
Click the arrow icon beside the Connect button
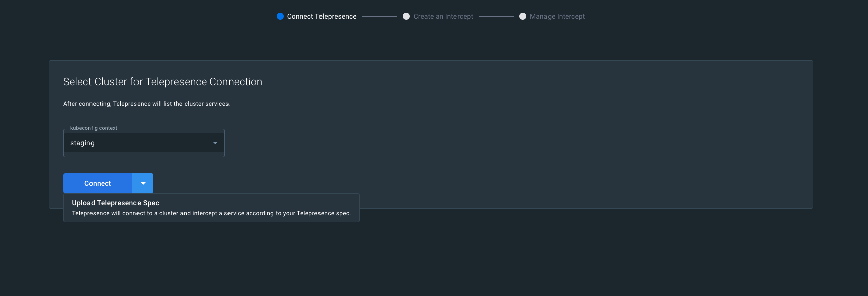(143, 183)
